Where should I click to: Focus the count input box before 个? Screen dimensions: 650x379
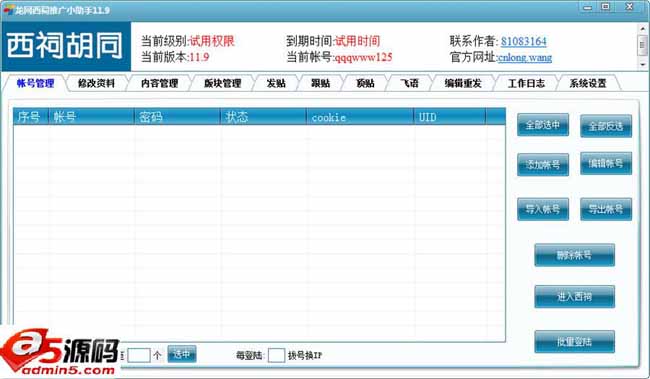(x=138, y=355)
